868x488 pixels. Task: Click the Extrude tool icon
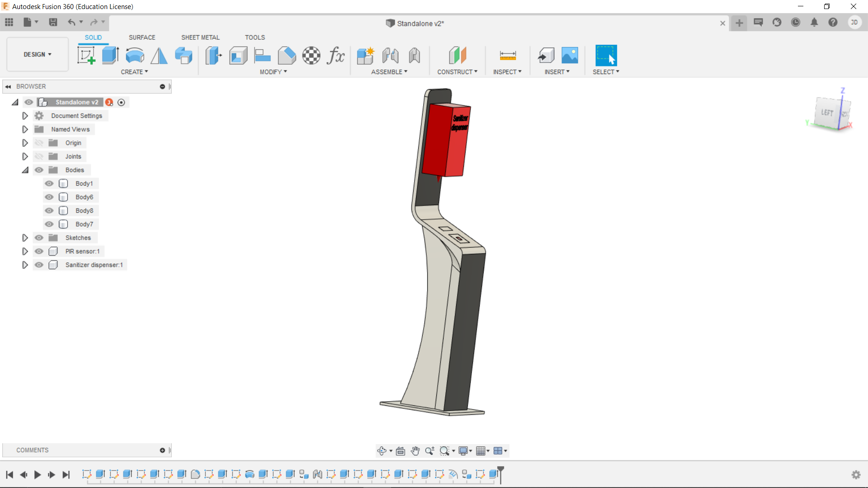(x=110, y=56)
